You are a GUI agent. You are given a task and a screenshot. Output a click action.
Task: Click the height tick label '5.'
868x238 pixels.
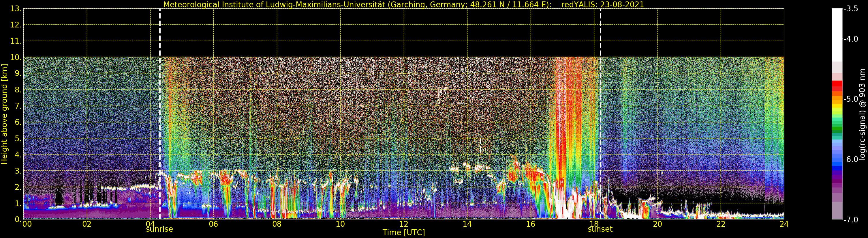click(18, 138)
